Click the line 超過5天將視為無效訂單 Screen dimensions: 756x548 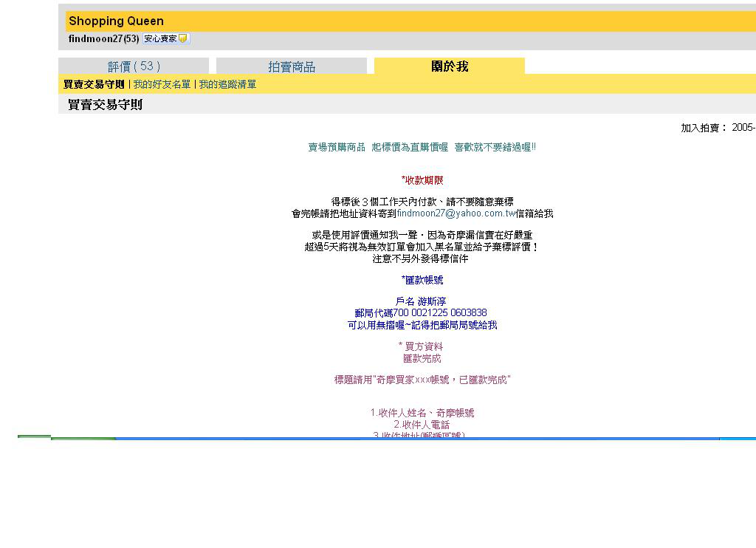pyautogui.click(x=422, y=247)
